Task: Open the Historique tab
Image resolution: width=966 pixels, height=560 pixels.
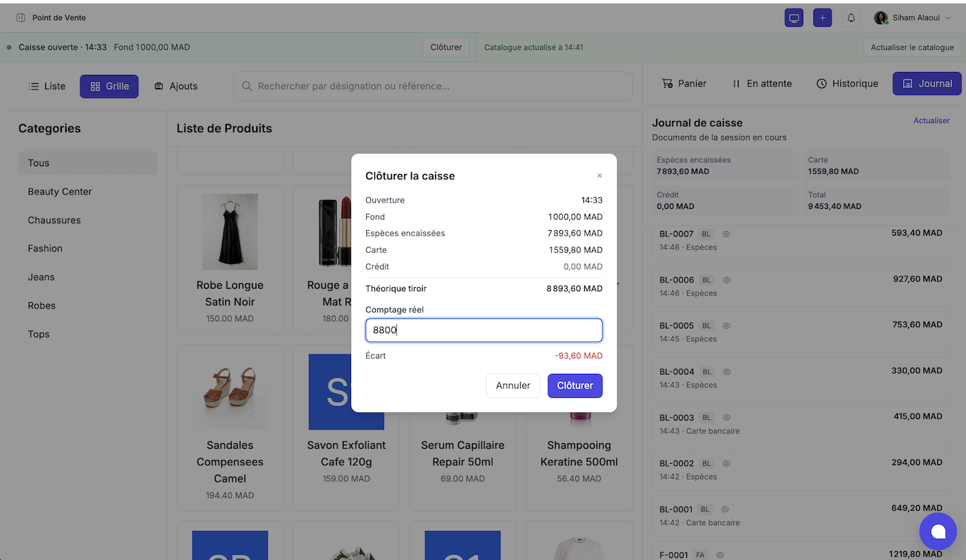Action: click(x=847, y=84)
